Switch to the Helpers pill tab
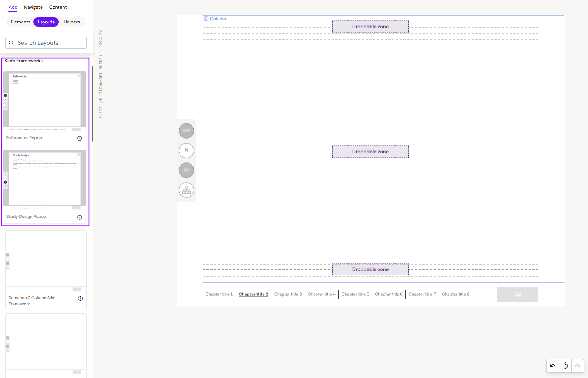588x378 pixels. pyautogui.click(x=72, y=22)
